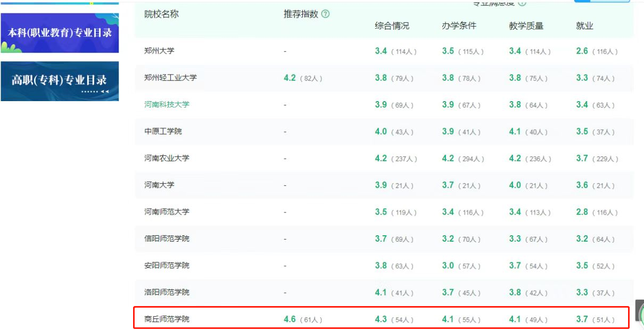Open 河南师范大学 entry
Viewport: 644px width, 330px height.
point(167,212)
